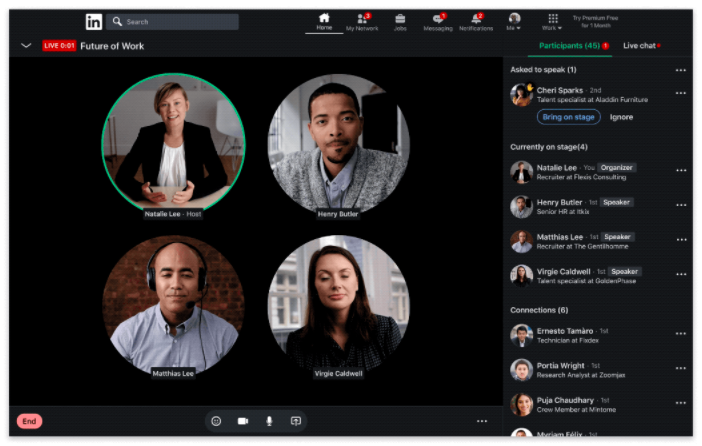Open options for Ernesto Tamàro
The image size is (702, 446).
click(681, 334)
